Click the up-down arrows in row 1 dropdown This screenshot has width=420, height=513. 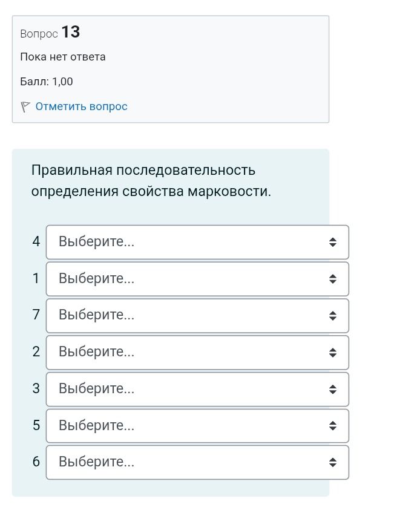pyautogui.click(x=333, y=279)
